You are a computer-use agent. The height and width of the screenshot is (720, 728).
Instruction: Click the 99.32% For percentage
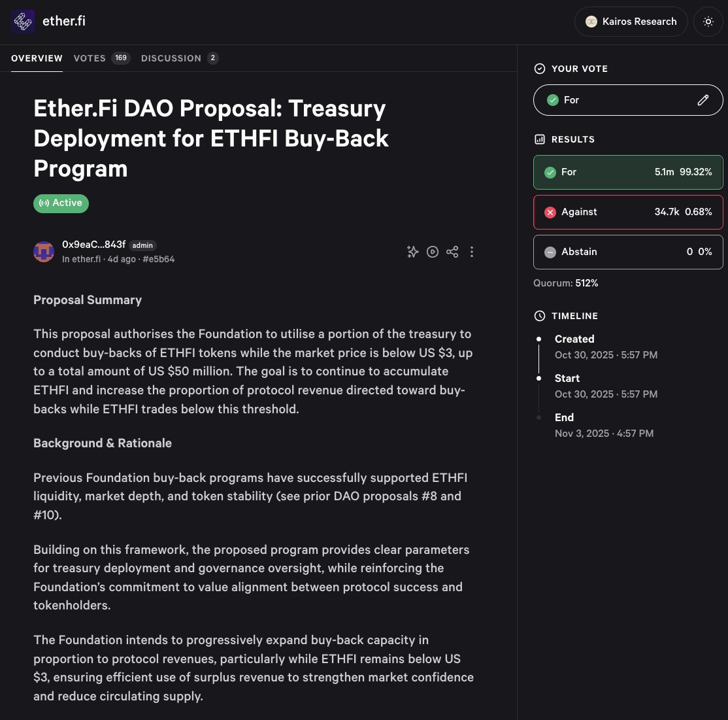695,172
